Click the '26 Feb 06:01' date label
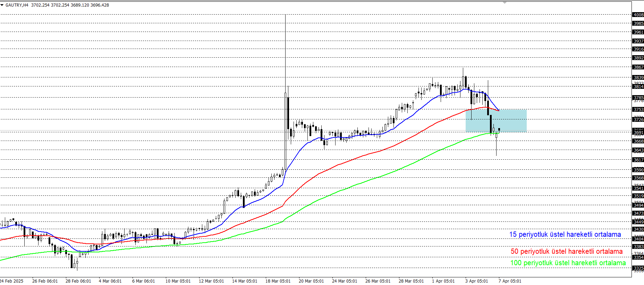The image size is (644, 285). pyautogui.click(x=45, y=281)
